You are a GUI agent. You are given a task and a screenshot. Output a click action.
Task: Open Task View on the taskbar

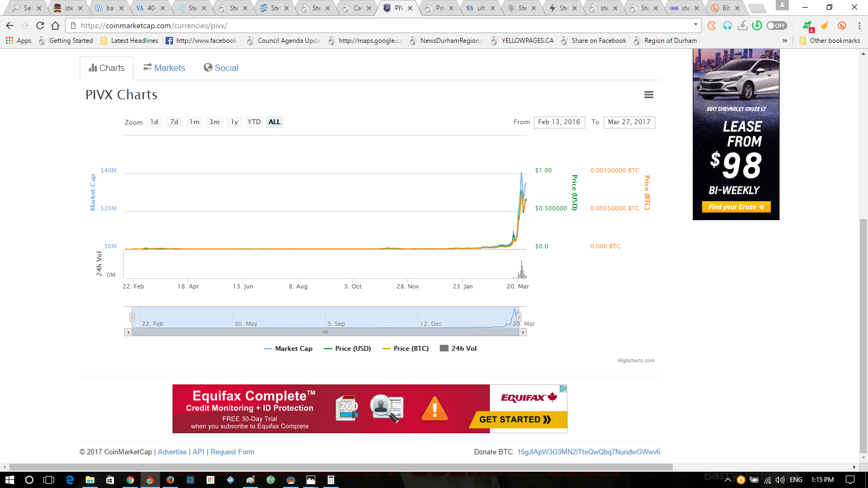tap(49, 480)
